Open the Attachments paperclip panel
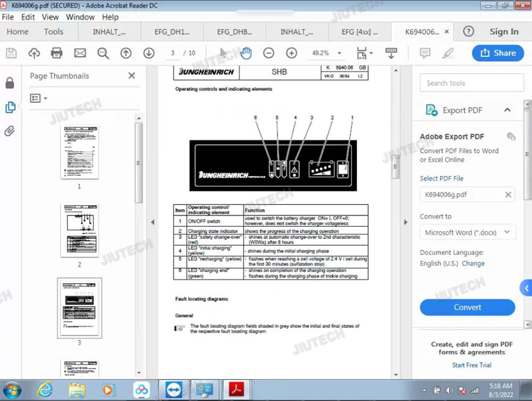The width and height of the screenshot is (532, 401). pos(10,131)
